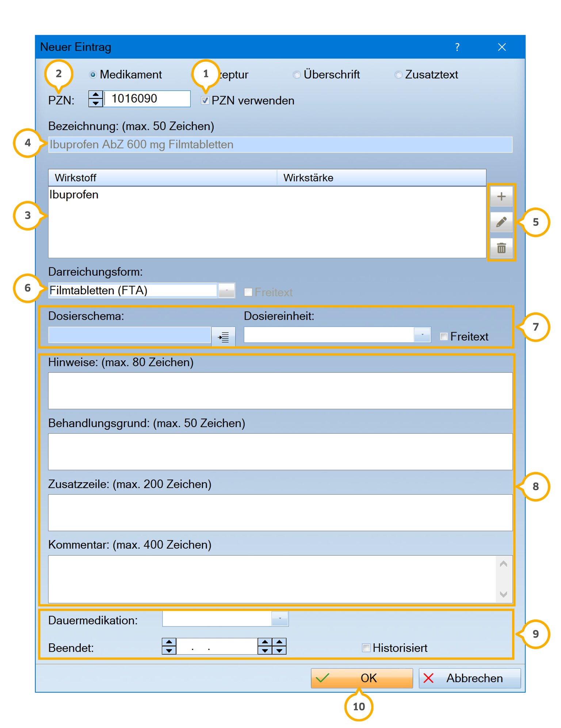Close the Neuer Eintrag dialog
This screenshot has width=561, height=728.
coord(502,47)
